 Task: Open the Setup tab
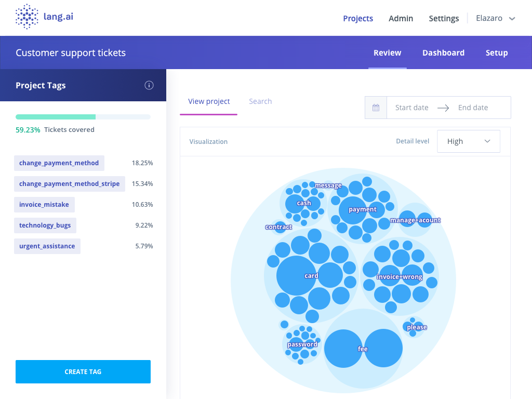pyautogui.click(x=497, y=53)
